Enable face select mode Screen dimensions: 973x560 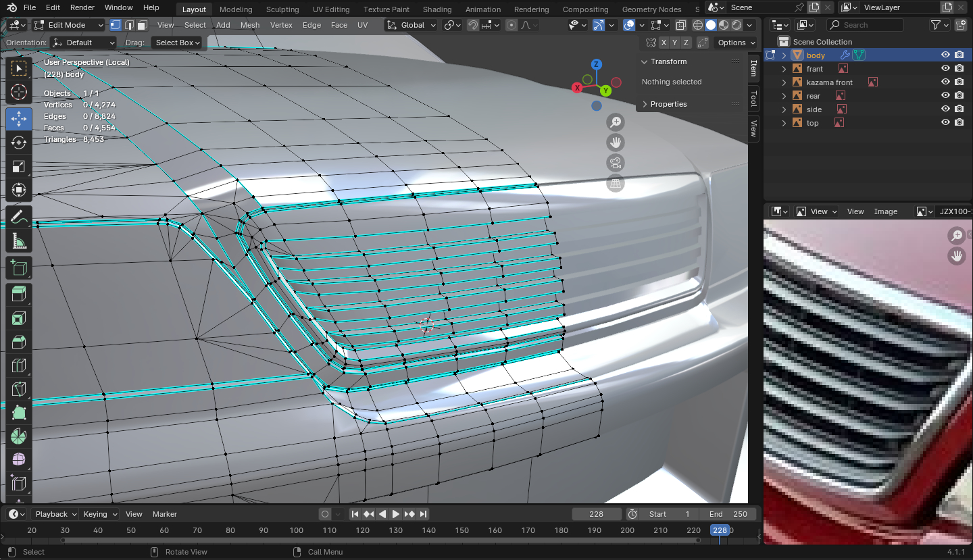click(x=142, y=25)
